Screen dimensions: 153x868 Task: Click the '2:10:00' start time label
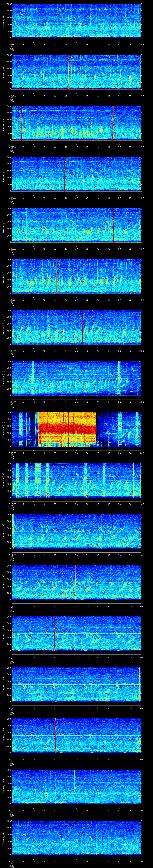[x=12, y=504]
